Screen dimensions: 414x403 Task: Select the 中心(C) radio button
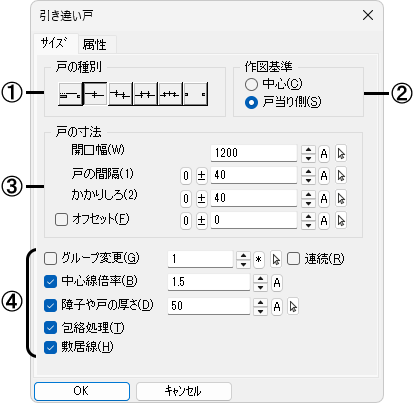tap(251, 84)
